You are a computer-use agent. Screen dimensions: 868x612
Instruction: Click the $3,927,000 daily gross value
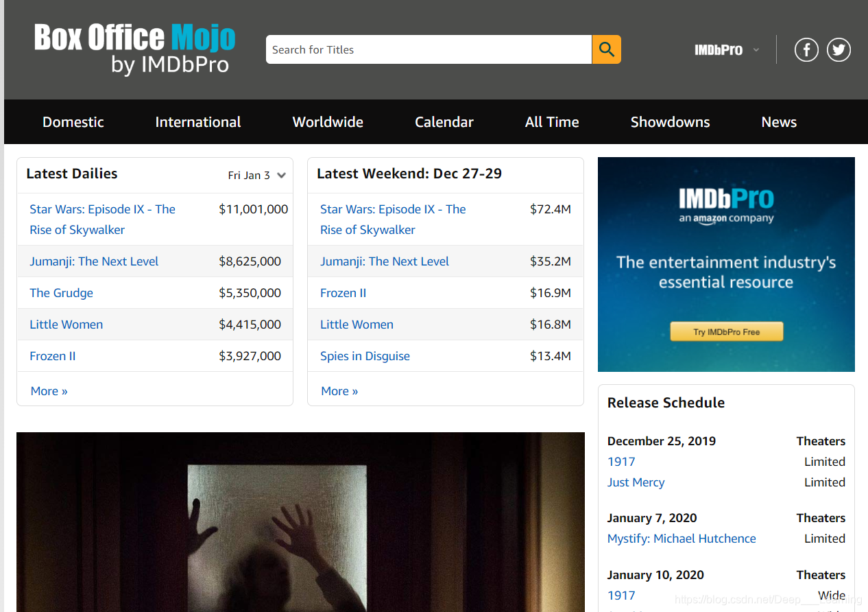(250, 356)
